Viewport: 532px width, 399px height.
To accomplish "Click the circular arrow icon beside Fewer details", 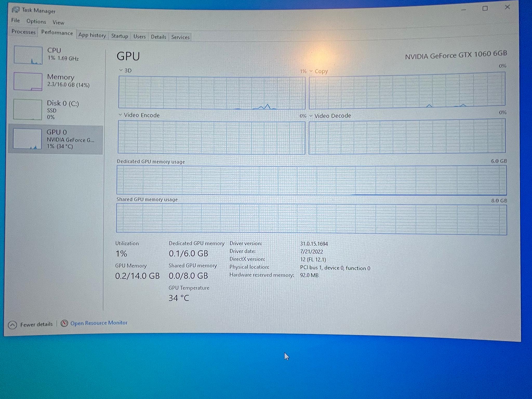I will [12, 324].
